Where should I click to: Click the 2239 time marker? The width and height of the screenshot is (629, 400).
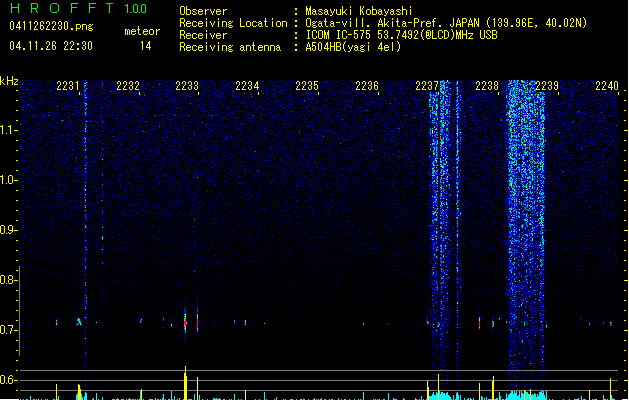(x=547, y=86)
